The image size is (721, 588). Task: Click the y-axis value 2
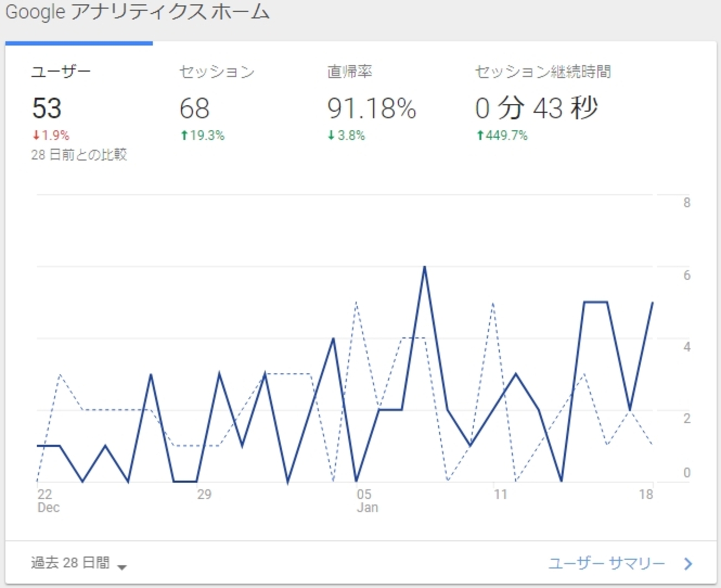pos(687,418)
